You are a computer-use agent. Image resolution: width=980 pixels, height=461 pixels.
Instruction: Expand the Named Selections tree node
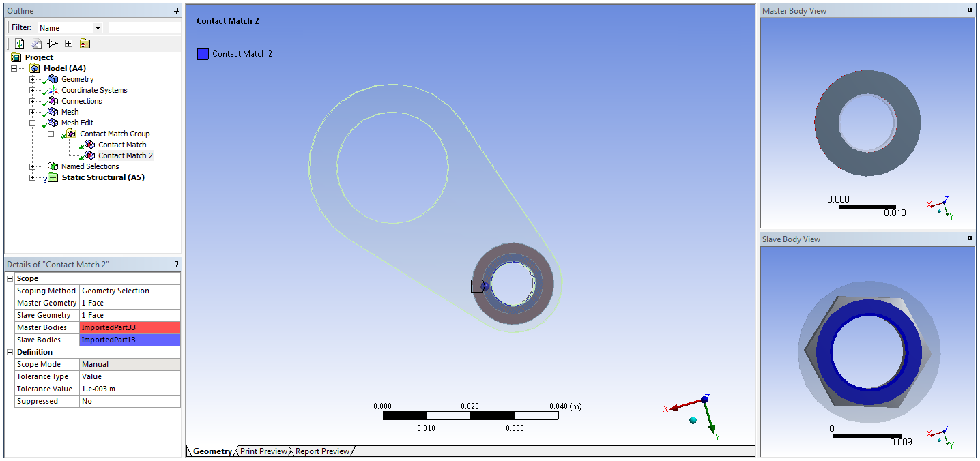[32, 166]
